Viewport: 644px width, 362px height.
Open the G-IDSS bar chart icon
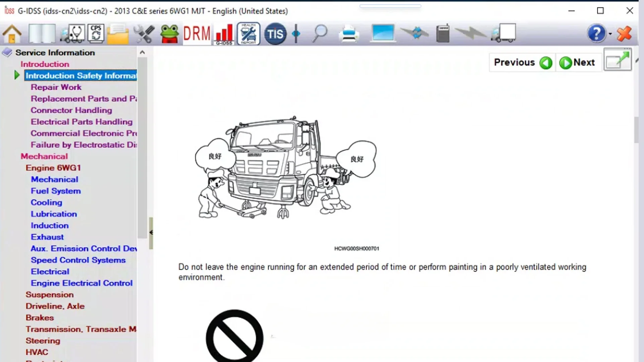(x=224, y=34)
